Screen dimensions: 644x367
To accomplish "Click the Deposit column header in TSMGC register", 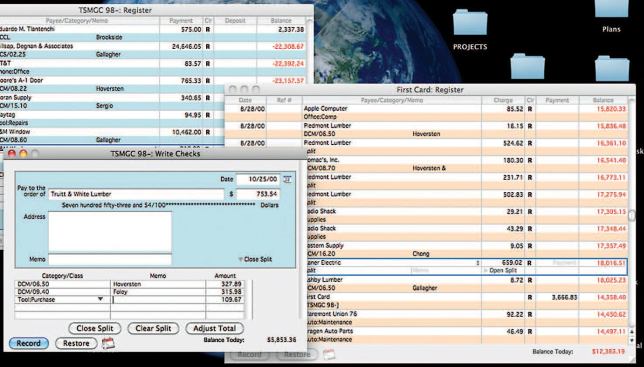I will tap(235, 21).
